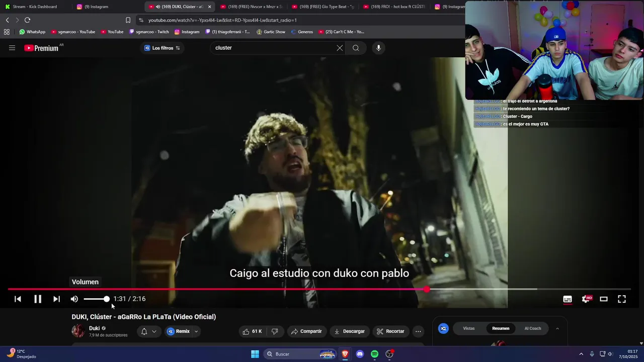Click the blue IQ panel icon
The width and height of the screenshot is (644, 362).
pos(443,328)
